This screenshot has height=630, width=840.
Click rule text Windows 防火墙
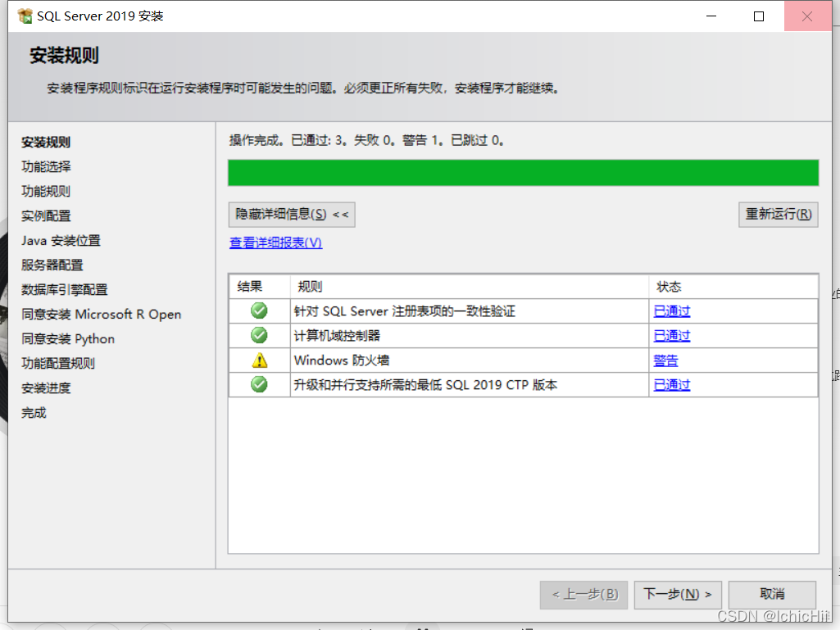342,360
